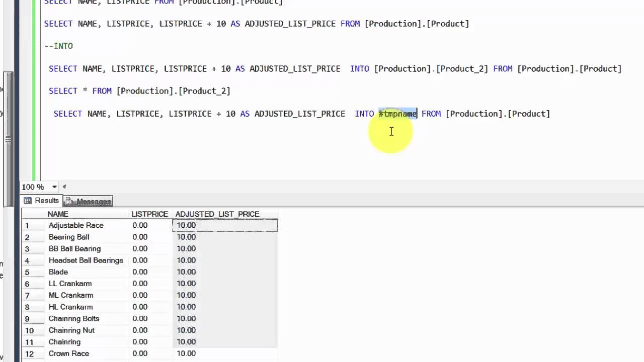
Task: Click the editor horizontal scrollbar left arrow
Action: click(x=64, y=187)
